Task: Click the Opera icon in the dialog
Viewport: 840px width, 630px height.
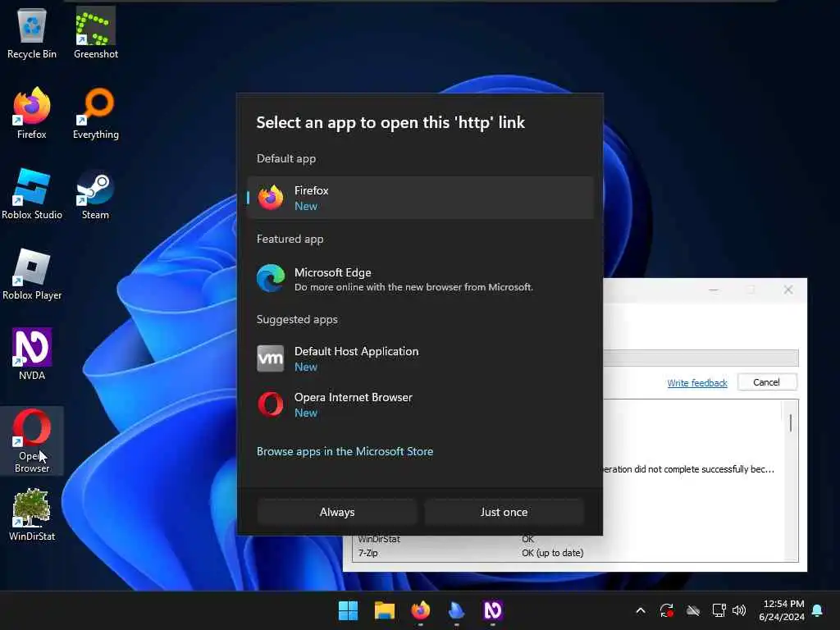Action: pyautogui.click(x=271, y=404)
